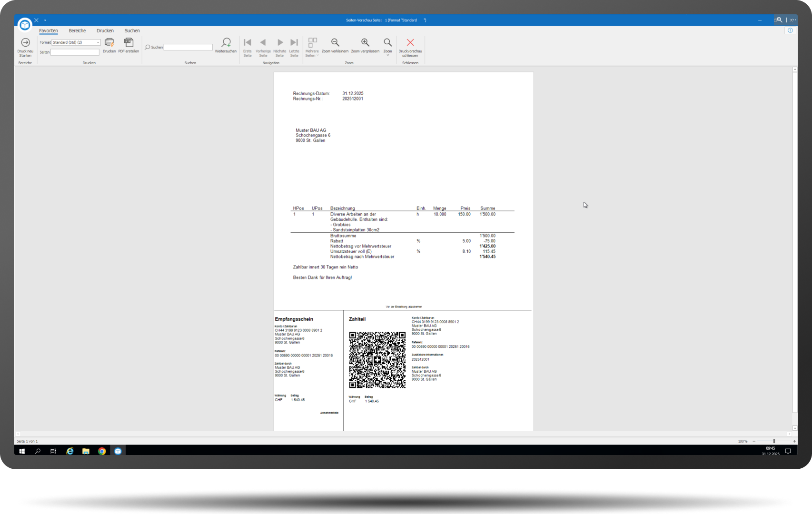Click the zoom slider in status bar
This screenshot has width=812, height=514.
[773, 441]
